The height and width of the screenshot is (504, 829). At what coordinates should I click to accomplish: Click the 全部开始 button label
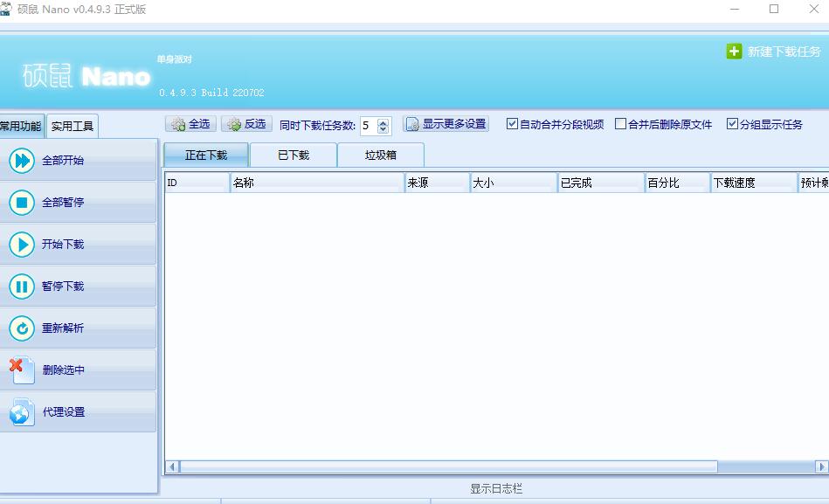pos(63,160)
